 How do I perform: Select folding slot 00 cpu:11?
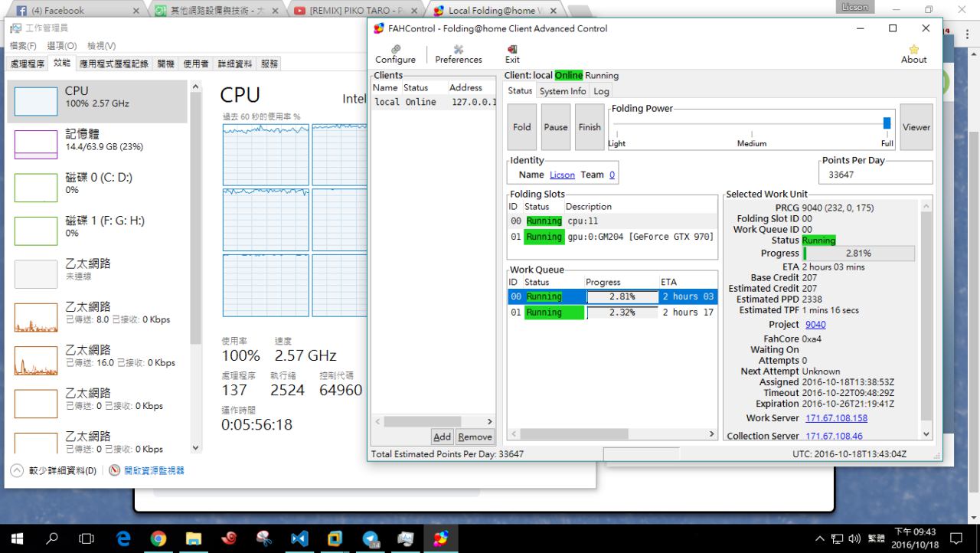pyautogui.click(x=612, y=221)
